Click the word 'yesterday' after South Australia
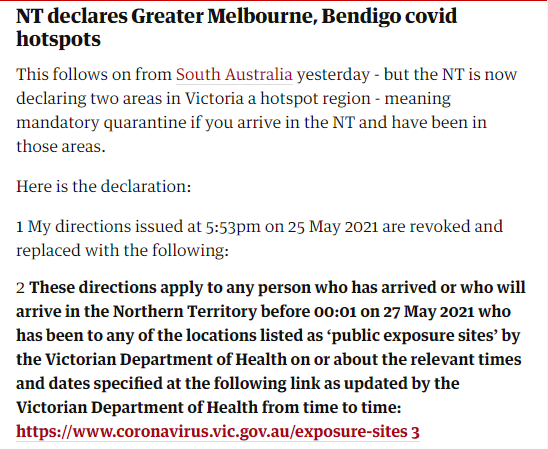 333,75
